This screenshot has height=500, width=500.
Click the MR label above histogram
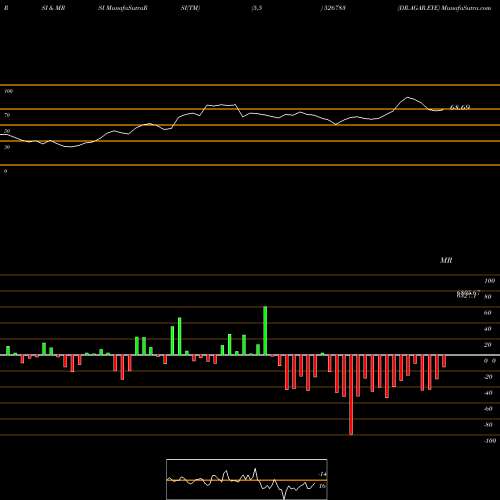pos(446,260)
